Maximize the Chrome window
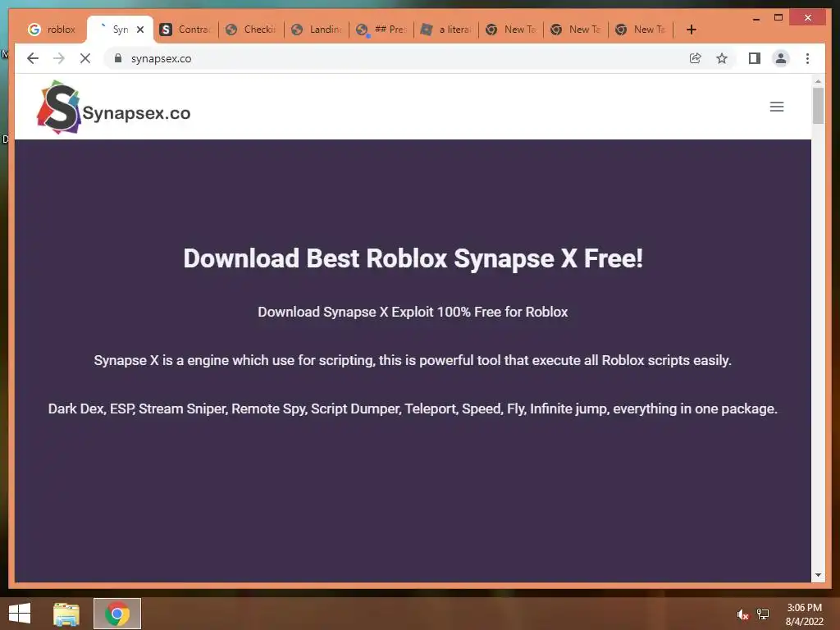 pyautogui.click(x=778, y=18)
